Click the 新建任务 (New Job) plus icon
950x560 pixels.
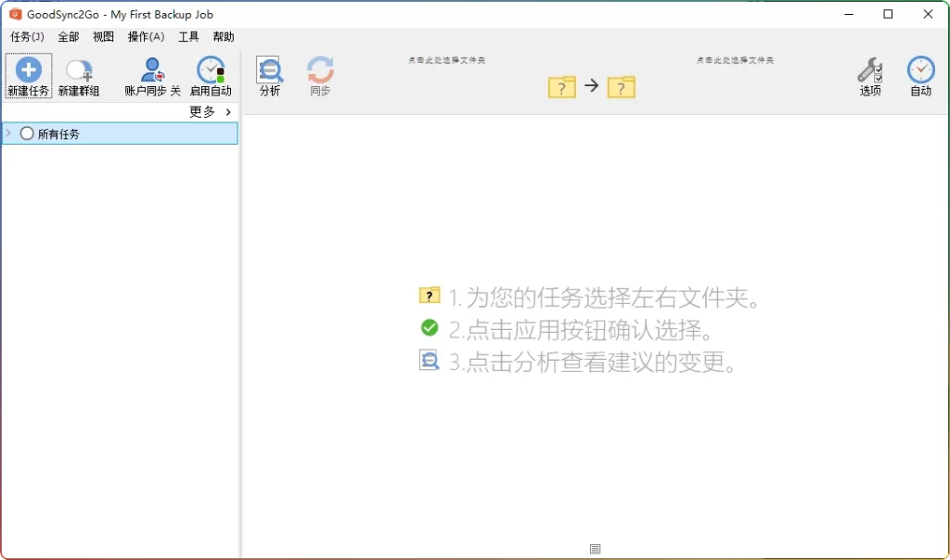(29, 70)
